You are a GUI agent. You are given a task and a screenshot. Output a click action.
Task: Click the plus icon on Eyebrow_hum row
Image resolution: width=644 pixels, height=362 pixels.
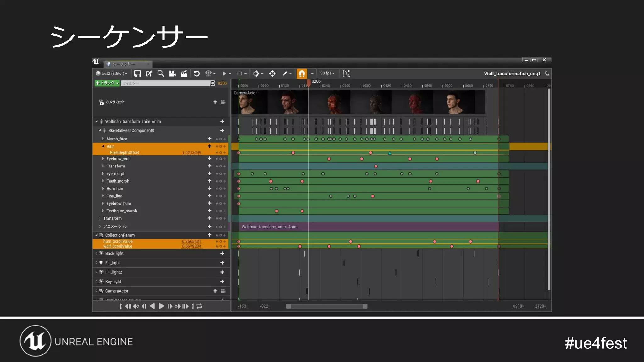coord(209,203)
